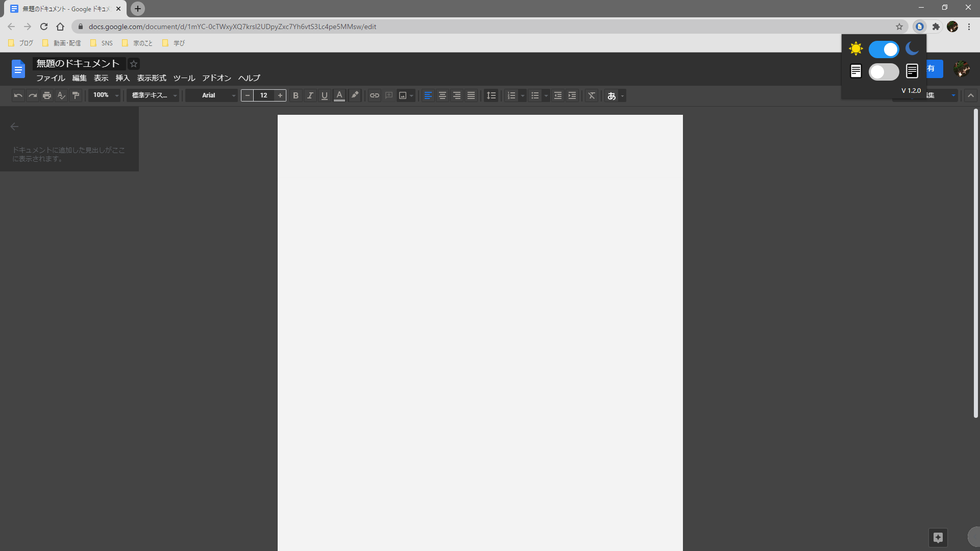This screenshot has width=980, height=551.
Task: Click the Text color icon
Action: [339, 95]
